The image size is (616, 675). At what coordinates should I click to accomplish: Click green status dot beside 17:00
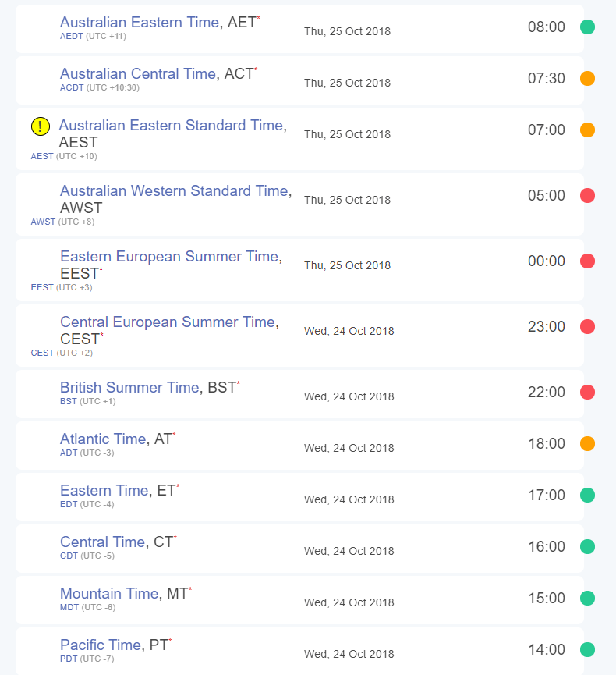coord(587,495)
